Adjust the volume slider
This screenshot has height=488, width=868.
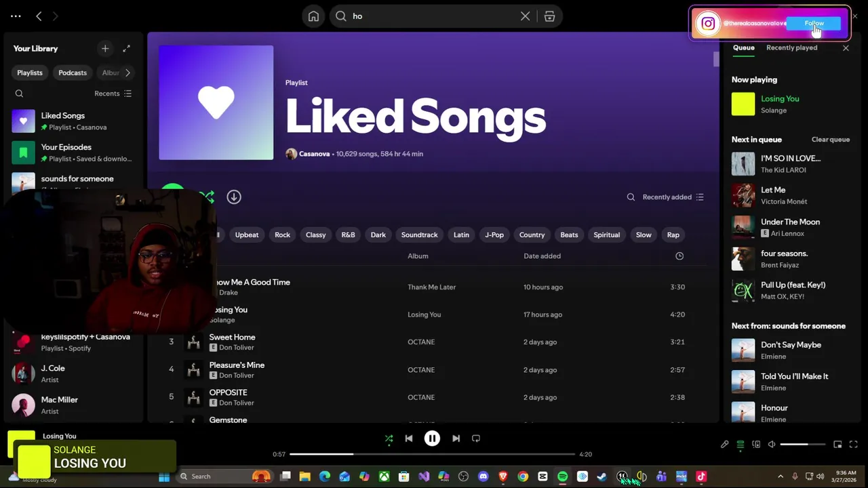[x=803, y=445]
